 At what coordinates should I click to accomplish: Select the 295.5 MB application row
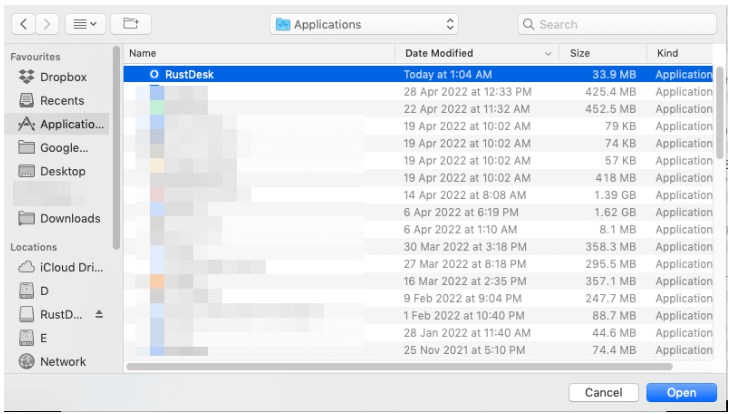point(418,264)
